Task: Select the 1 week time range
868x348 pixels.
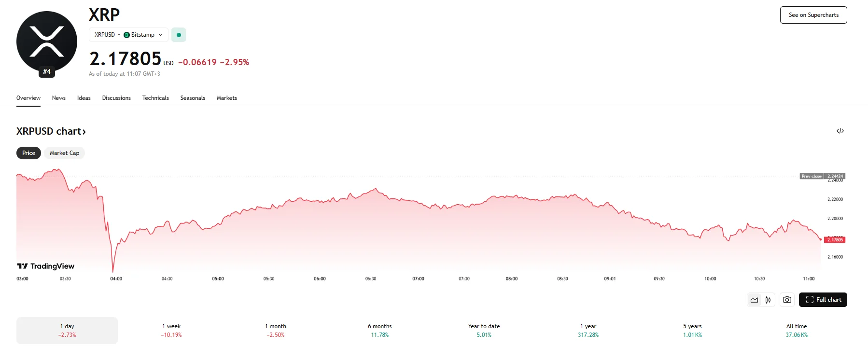Action: tap(171, 330)
